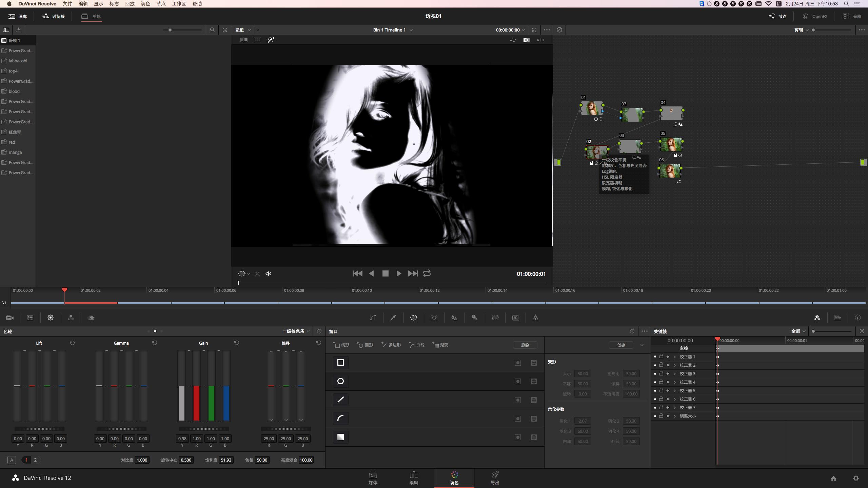Add a 多边形 polygon window

pos(391,345)
